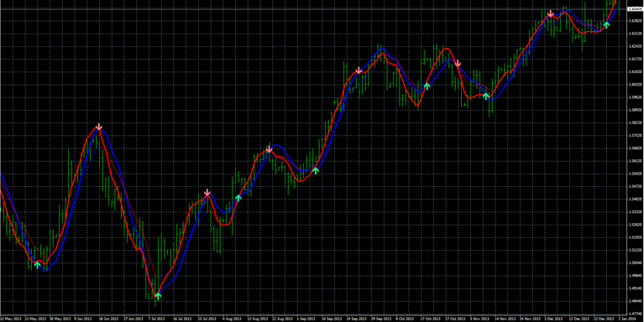Click the red sell arrow near 27 Oct 2013
This screenshot has width=644, height=322.
(x=458, y=64)
